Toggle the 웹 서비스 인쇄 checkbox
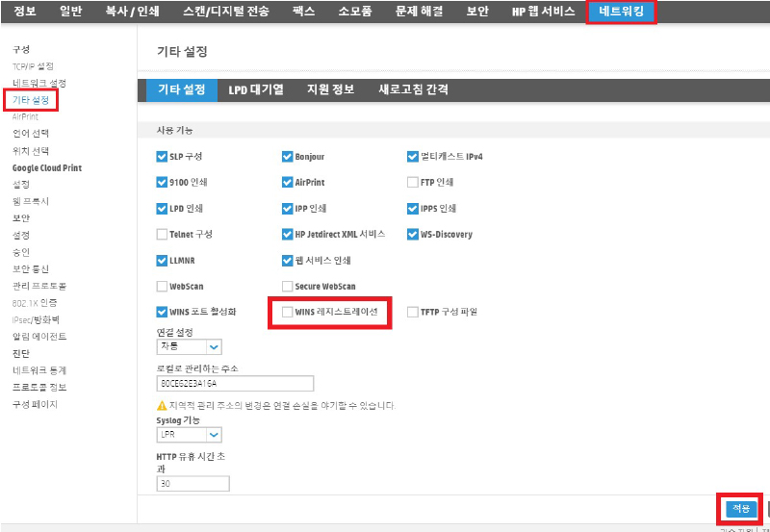This screenshot has width=770, height=532. coord(287,261)
